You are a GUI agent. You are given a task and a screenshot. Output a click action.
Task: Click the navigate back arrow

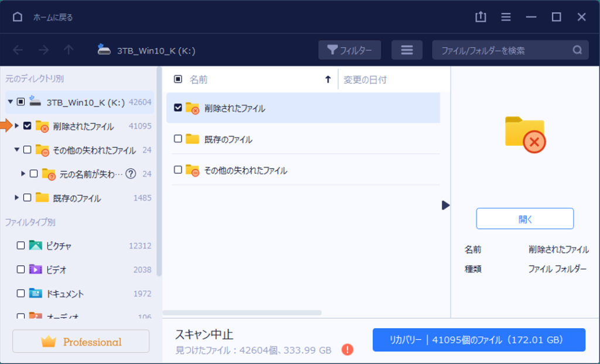[18, 50]
